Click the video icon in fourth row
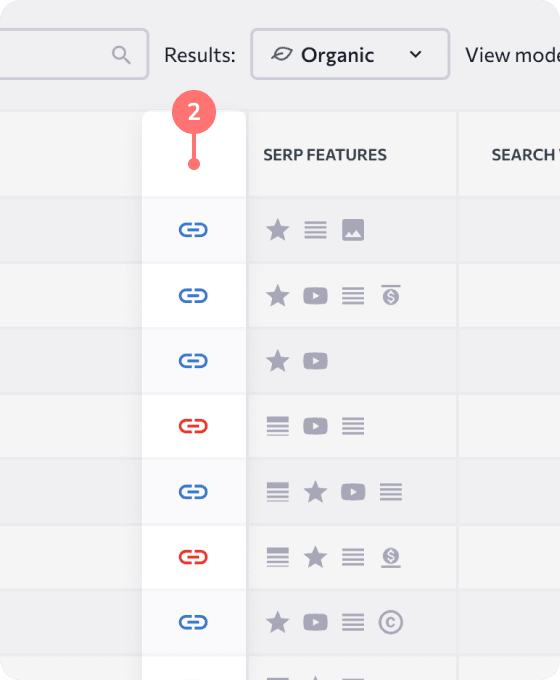 pos(315,426)
